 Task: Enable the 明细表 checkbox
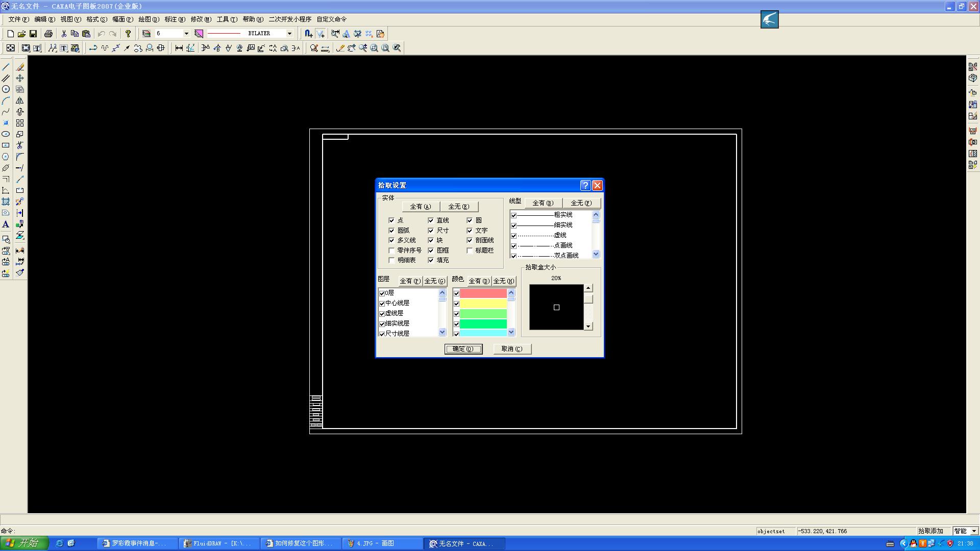tap(391, 260)
